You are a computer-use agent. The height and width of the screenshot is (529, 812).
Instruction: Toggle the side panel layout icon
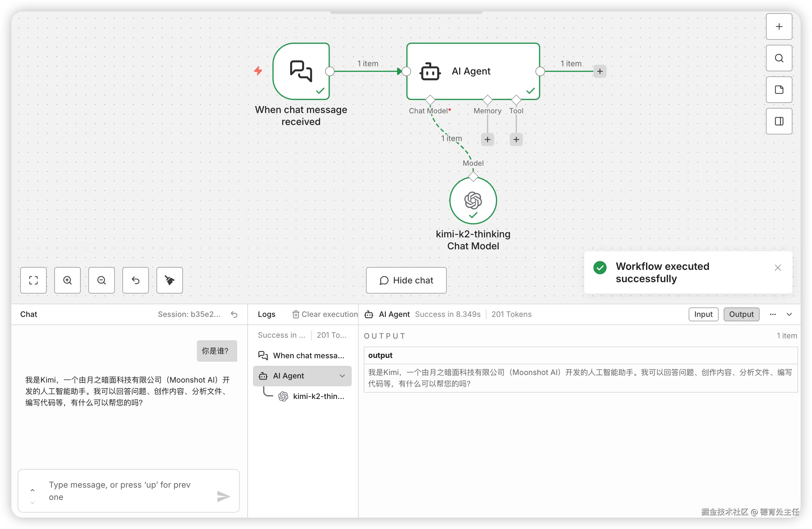coord(779,121)
